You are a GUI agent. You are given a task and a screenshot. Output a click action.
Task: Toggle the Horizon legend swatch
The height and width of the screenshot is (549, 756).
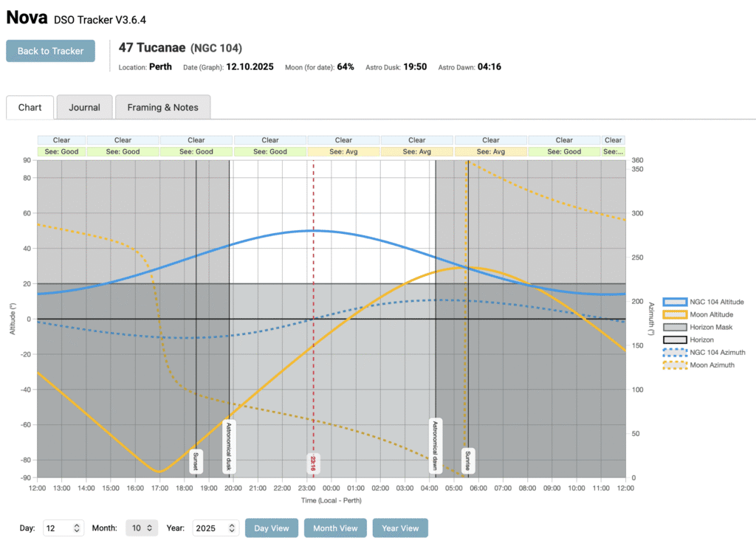674,339
